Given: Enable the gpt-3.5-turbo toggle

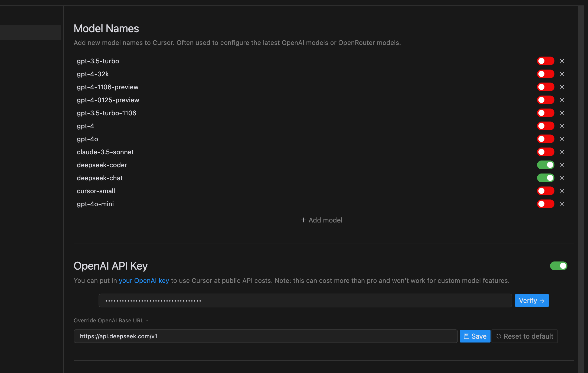Looking at the screenshot, I should (x=545, y=61).
